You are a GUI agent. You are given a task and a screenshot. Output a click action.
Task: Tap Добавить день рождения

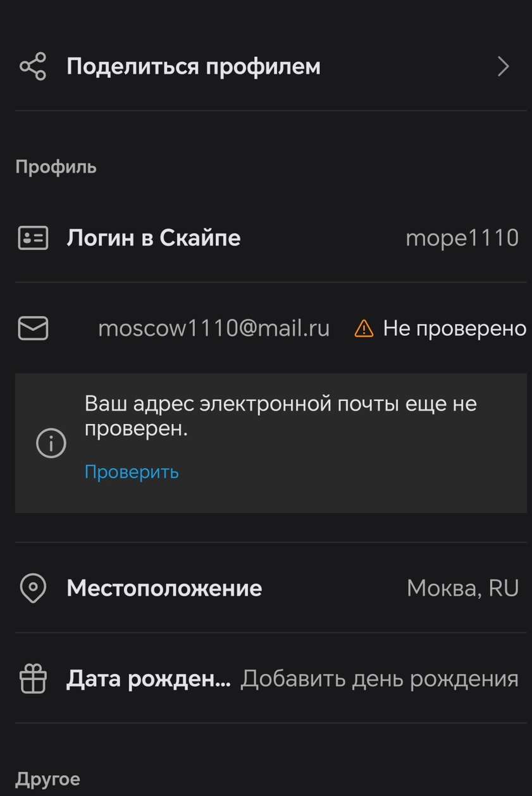point(380,679)
